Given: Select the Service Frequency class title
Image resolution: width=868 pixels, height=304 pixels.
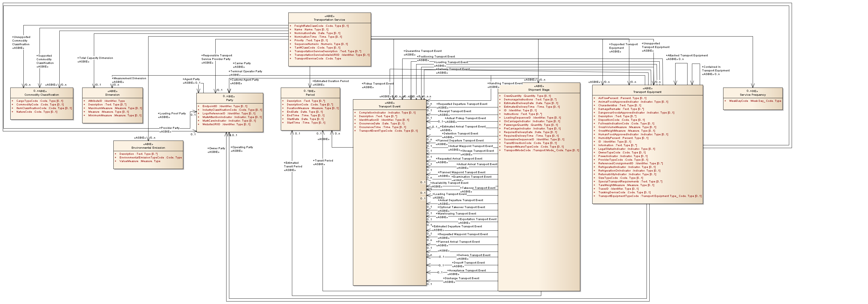Looking at the screenshot, I should click(752, 95).
